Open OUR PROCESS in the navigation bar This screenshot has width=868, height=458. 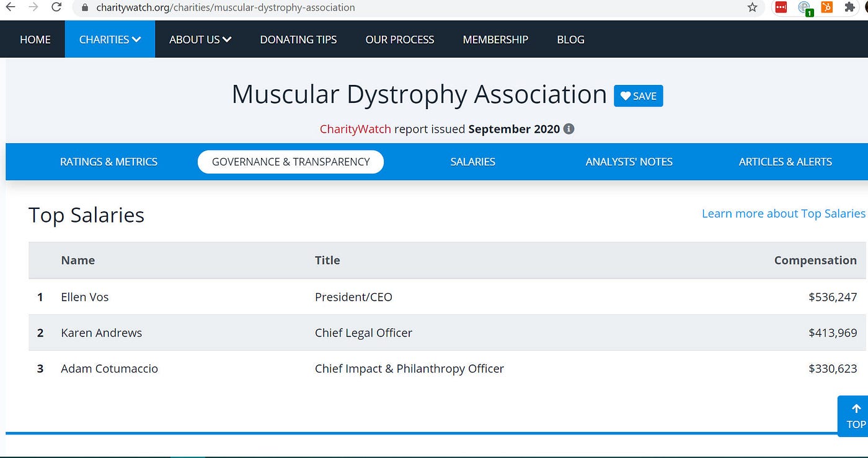[x=400, y=39]
